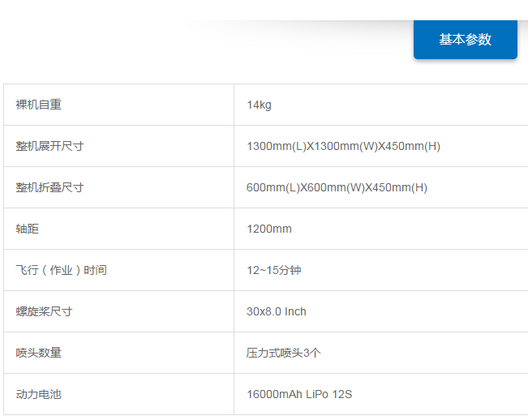This screenshot has height=420, width=528.
Task: Click the 30x8.0 Inch propeller value
Action: pos(277,311)
